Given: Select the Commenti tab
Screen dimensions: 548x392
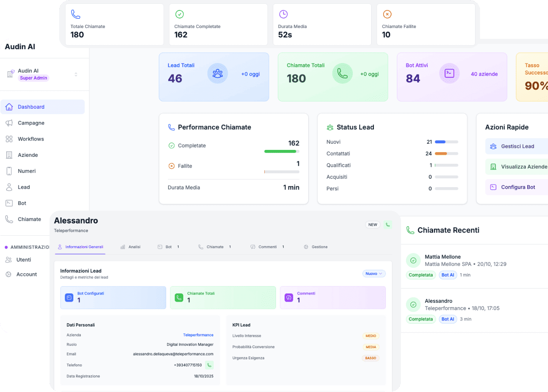Looking at the screenshot, I should coord(267,247).
